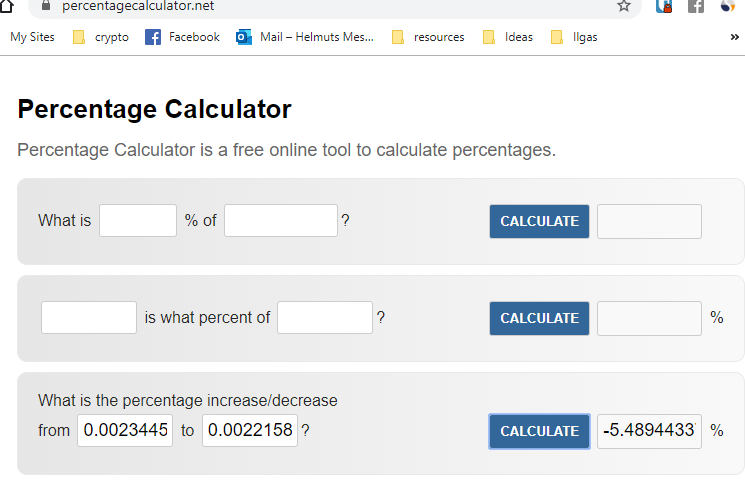Click the home icon beside address bar
The image size is (745, 489).
tap(7, 6)
